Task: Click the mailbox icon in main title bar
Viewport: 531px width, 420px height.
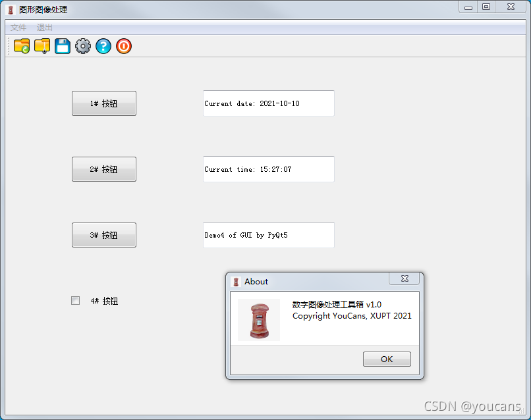Action: tap(11, 10)
